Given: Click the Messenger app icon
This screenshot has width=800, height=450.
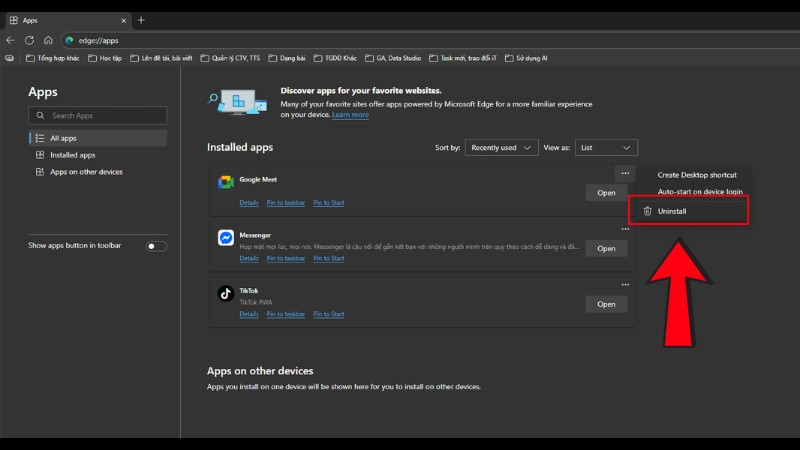Looking at the screenshot, I should pos(226,238).
